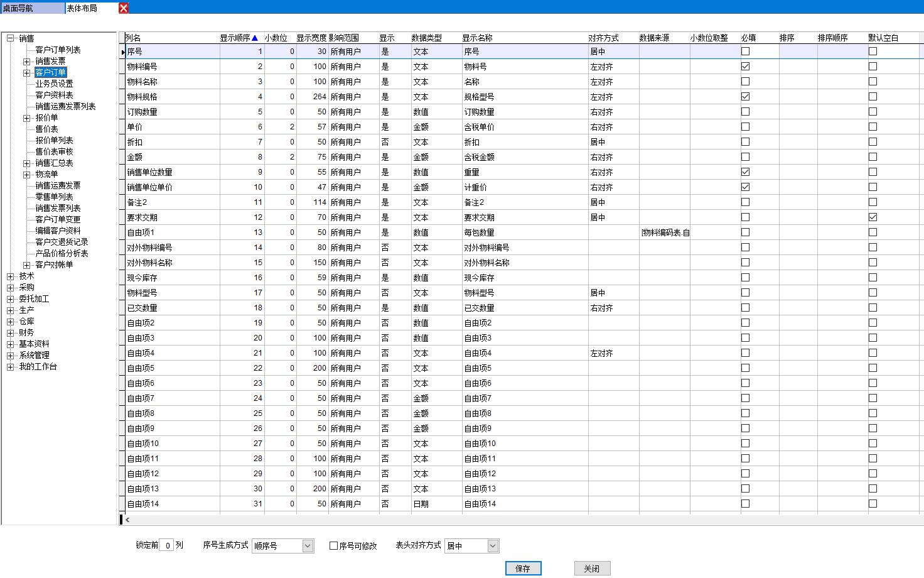Enable 序号可修改 checkbox

(334, 546)
